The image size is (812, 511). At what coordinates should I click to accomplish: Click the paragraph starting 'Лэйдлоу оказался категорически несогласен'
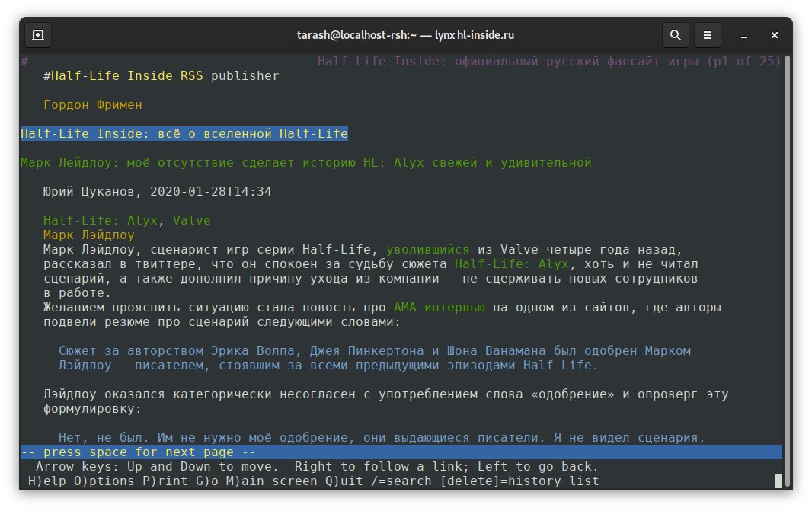point(385,402)
